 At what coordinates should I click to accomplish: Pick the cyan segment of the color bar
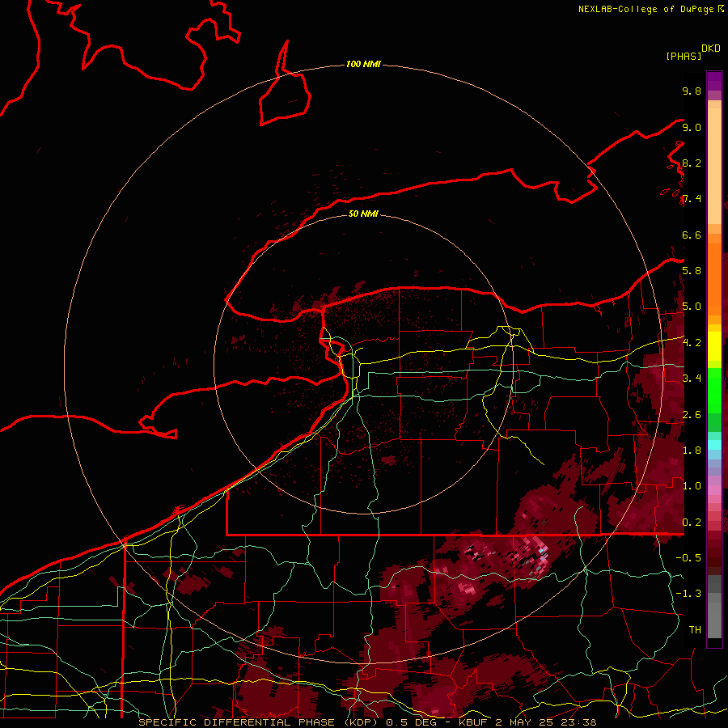coord(714,445)
